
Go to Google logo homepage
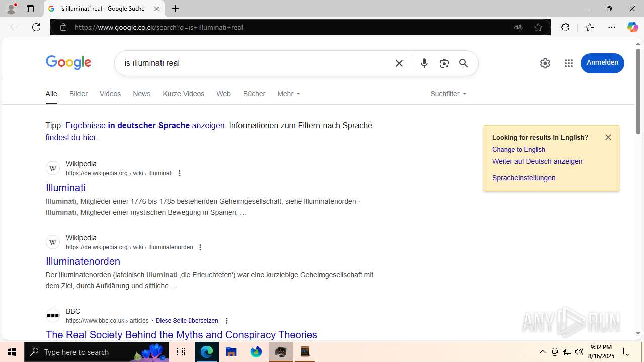click(x=68, y=63)
